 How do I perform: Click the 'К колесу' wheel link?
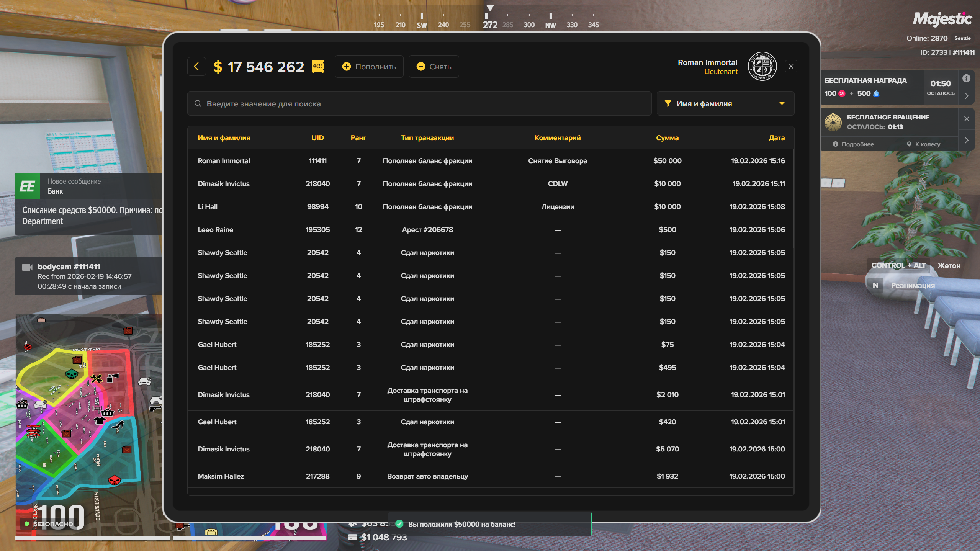[923, 144]
